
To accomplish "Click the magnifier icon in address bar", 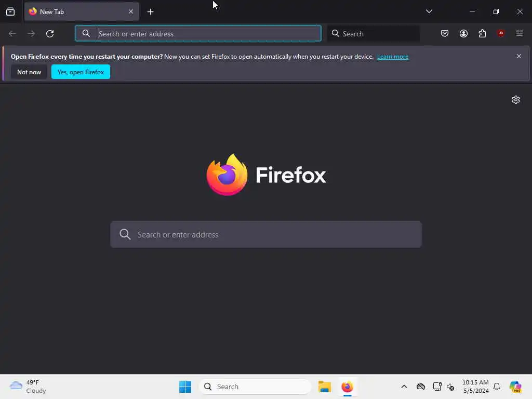I will (x=86, y=33).
